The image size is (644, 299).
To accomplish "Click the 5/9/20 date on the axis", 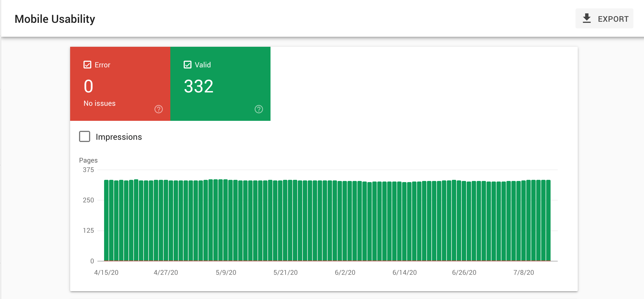I will click(226, 273).
